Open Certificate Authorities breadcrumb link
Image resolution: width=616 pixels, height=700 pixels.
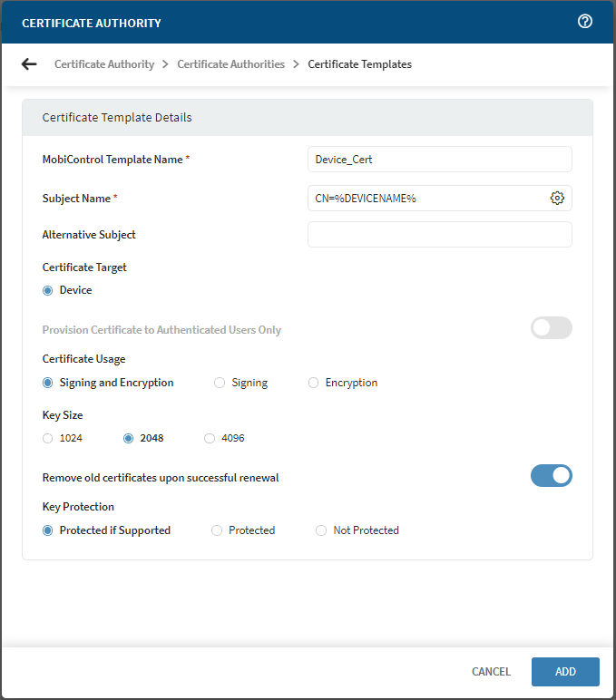pyautogui.click(x=230, y=64)
